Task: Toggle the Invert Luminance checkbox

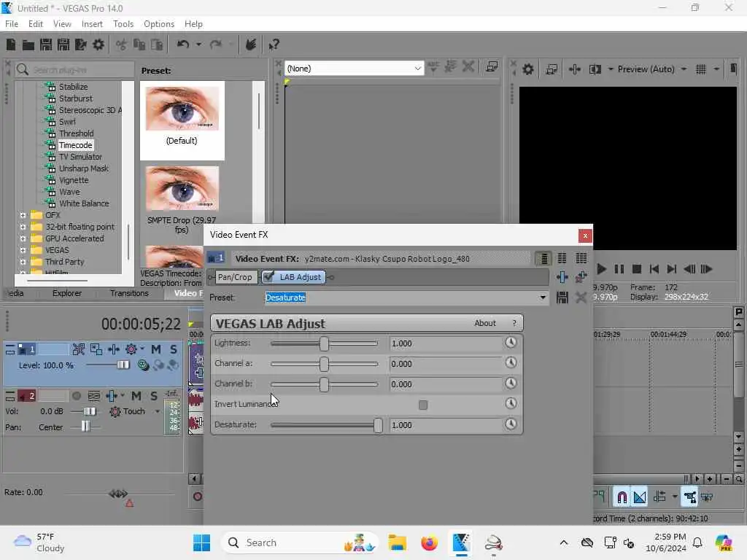Action: (422, 405)
